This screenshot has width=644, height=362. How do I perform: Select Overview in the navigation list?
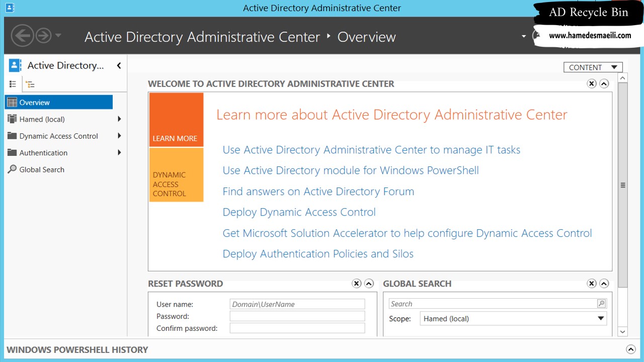(59, 102)
